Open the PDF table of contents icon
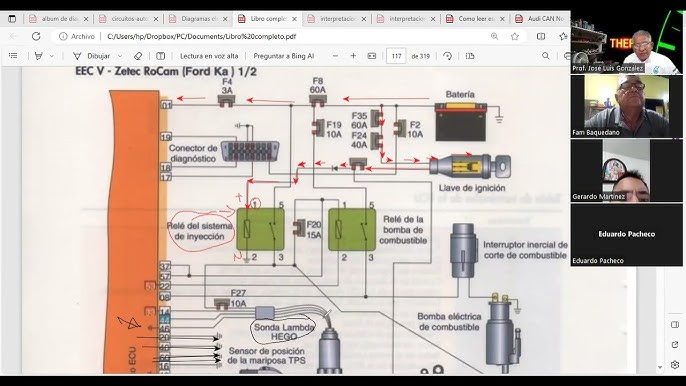686x386 pixels. (x=13, y=56)
